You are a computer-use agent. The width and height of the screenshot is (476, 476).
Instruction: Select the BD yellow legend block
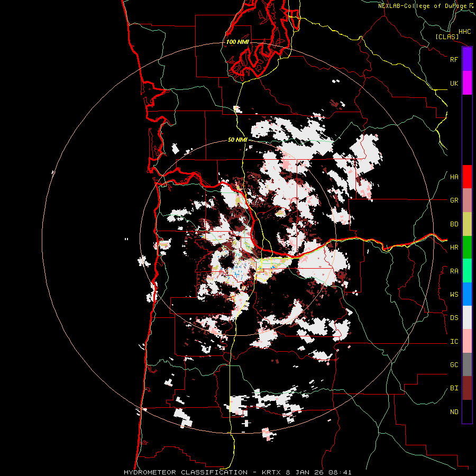click(x=467, y=224)
